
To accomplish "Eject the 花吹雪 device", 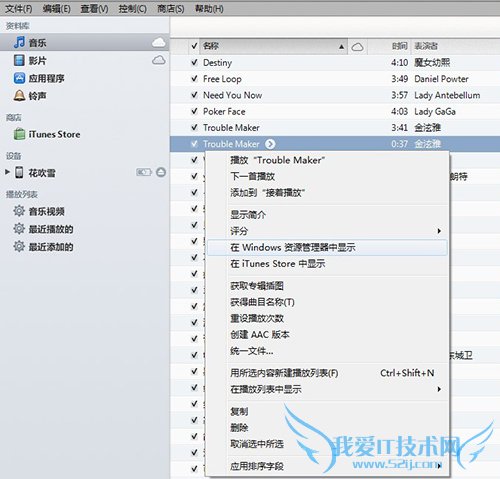I will coord(161,172).
